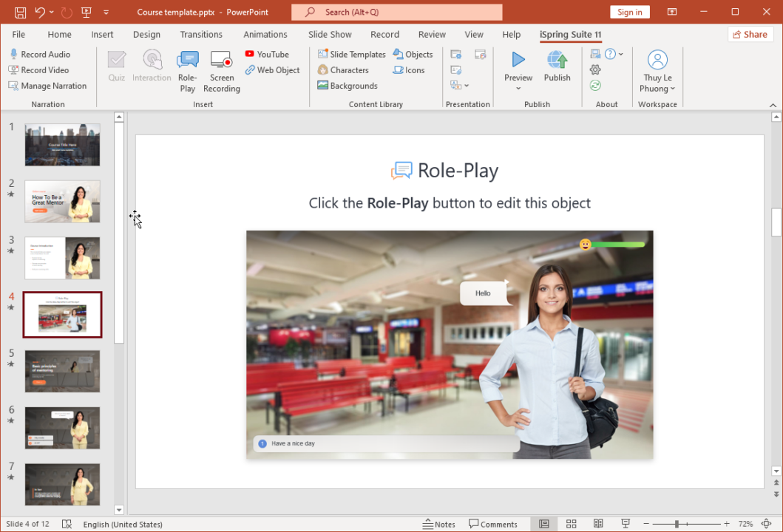Click the Publish icon
This screenshot has width=783, height=532.
pyautogui.click(x=557, y=66)
